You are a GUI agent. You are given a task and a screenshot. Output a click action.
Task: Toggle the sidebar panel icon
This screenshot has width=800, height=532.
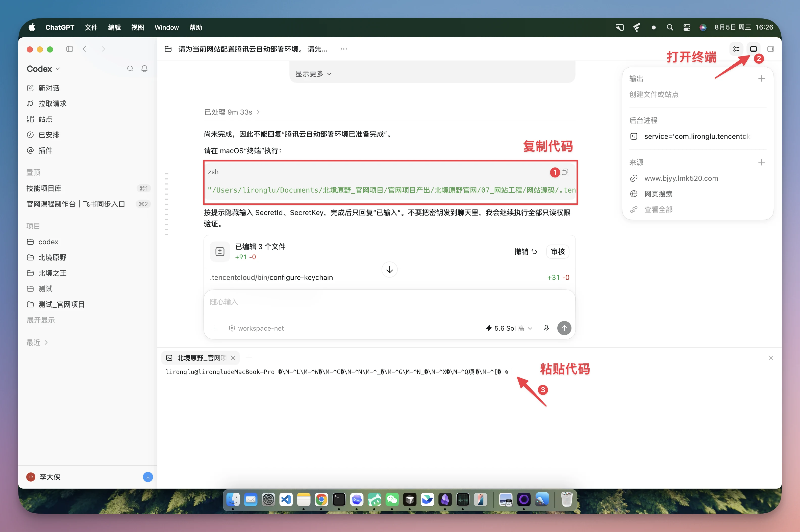pos(70,49)
